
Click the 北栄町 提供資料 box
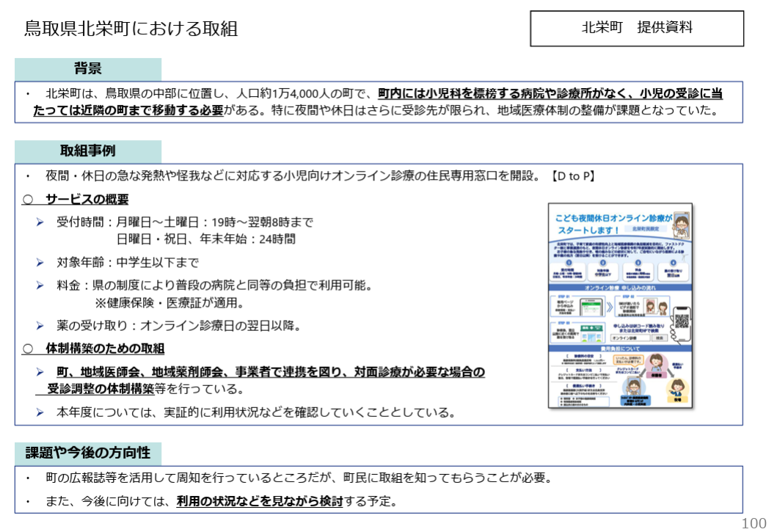point(637,29)
